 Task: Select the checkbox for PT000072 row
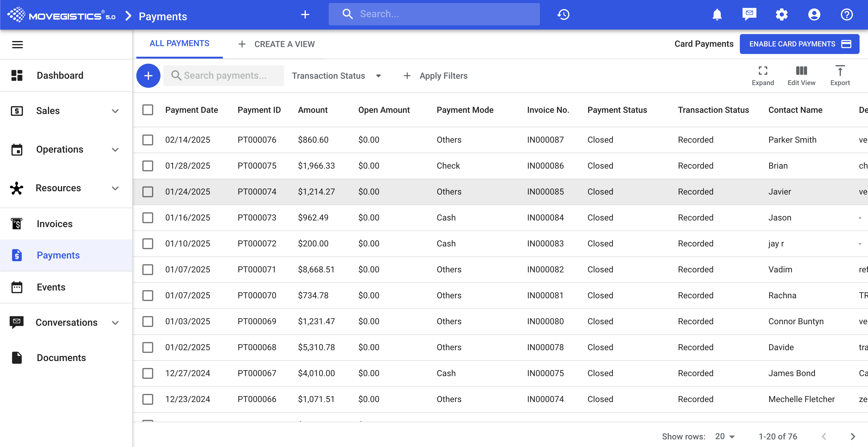point(147,243)
